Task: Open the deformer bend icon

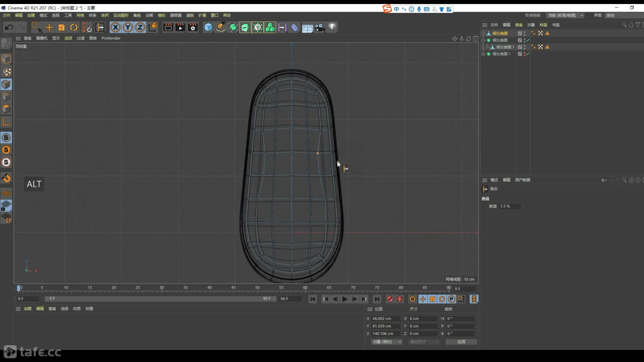Action: [294, 27]
